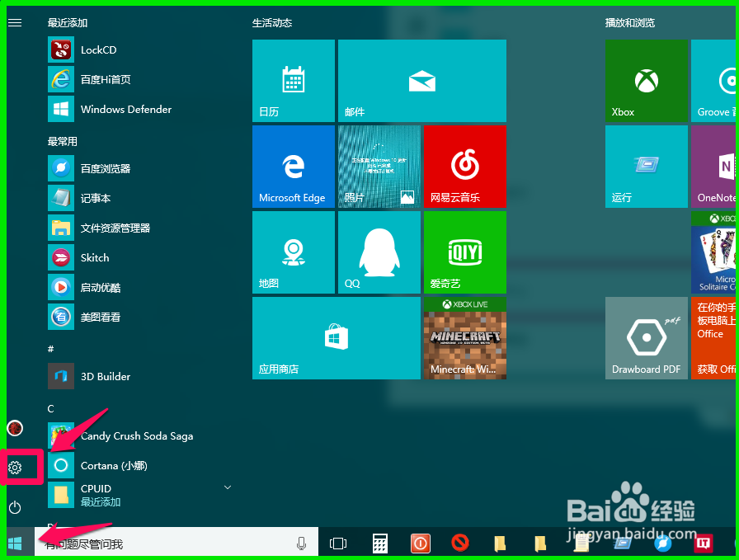Screen dimensions: 739x560
Task: Launch the Microsoft Edge tile
Action: [x=294, y=167]
